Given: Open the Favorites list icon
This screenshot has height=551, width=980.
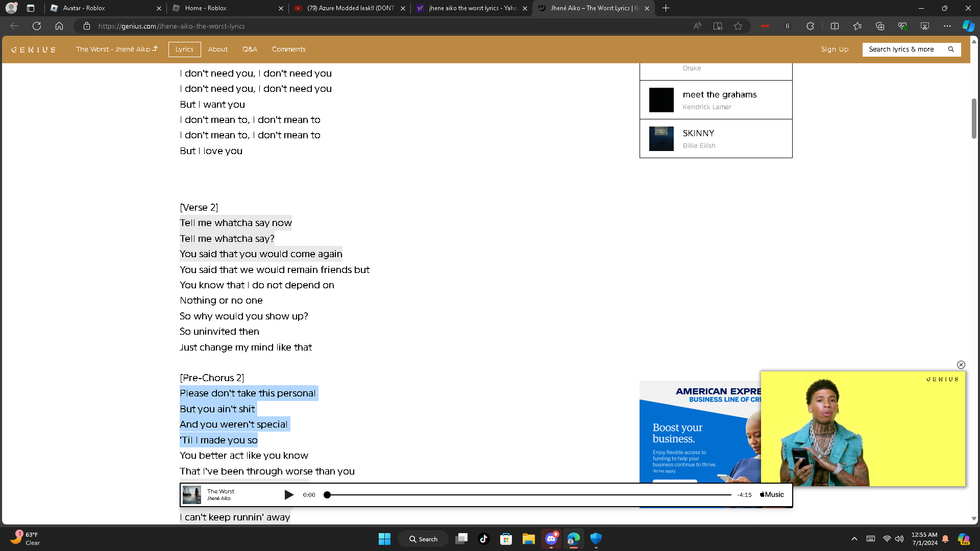Looking at the screenshot, I should click(x=857, y=26).
